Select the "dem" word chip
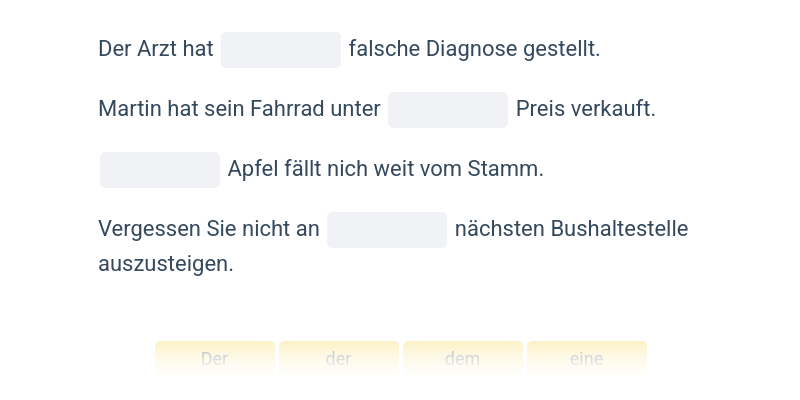 tap(463, 359)
